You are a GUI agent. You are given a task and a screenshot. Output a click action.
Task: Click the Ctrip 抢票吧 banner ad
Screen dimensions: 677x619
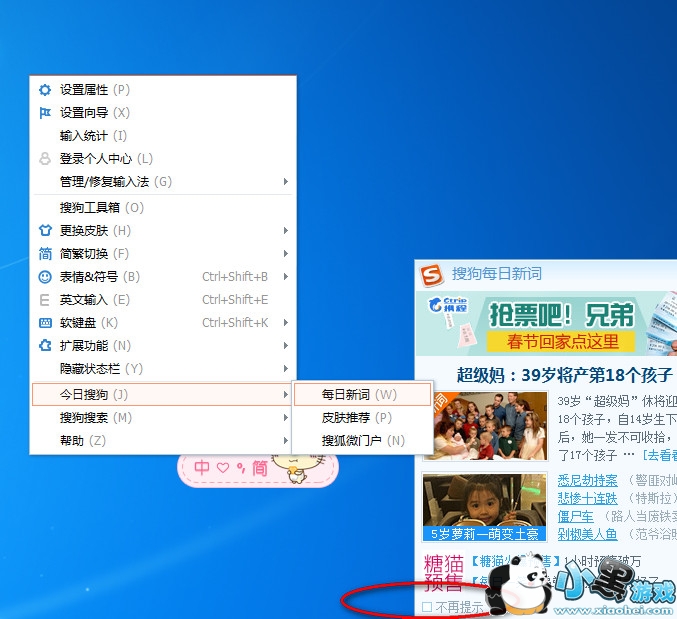click(x=546, y=323)
